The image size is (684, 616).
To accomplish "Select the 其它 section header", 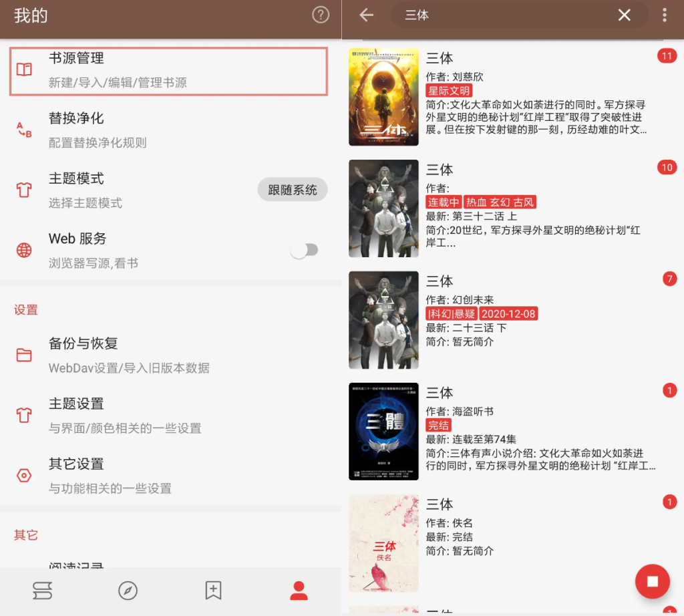I will tap(26, 535).
